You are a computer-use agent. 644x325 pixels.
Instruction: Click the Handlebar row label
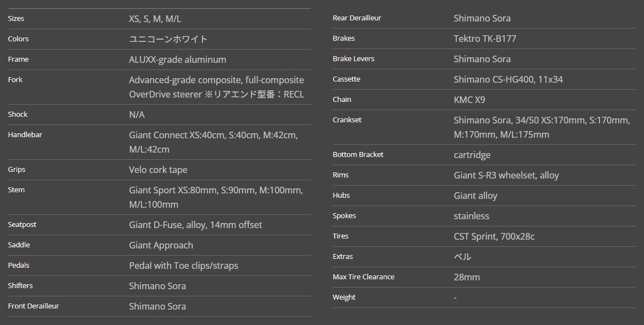point(25,135)
